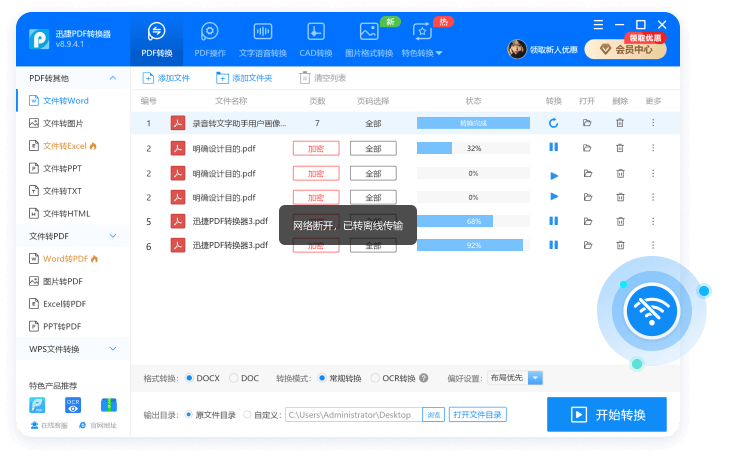Click the 开始转换 start button

click(606, 414)
